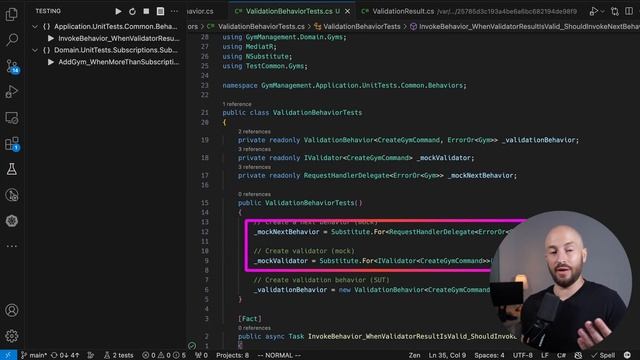
Task: Change LF end of line sequence
Action: click(x=544, y=355)
